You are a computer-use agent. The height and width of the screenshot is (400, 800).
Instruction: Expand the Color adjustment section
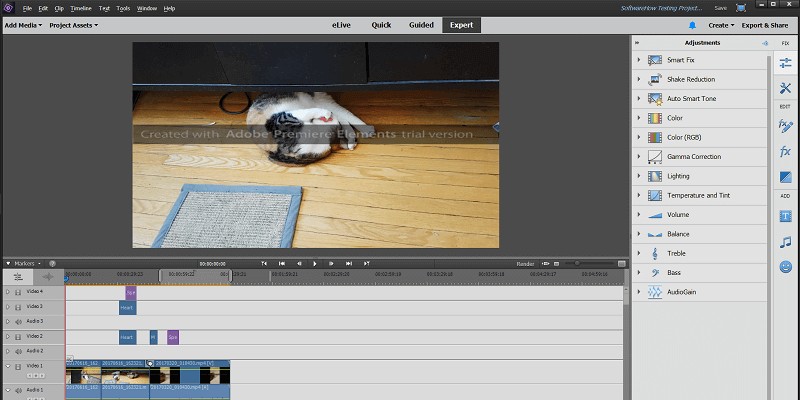[x=638, y=118]
